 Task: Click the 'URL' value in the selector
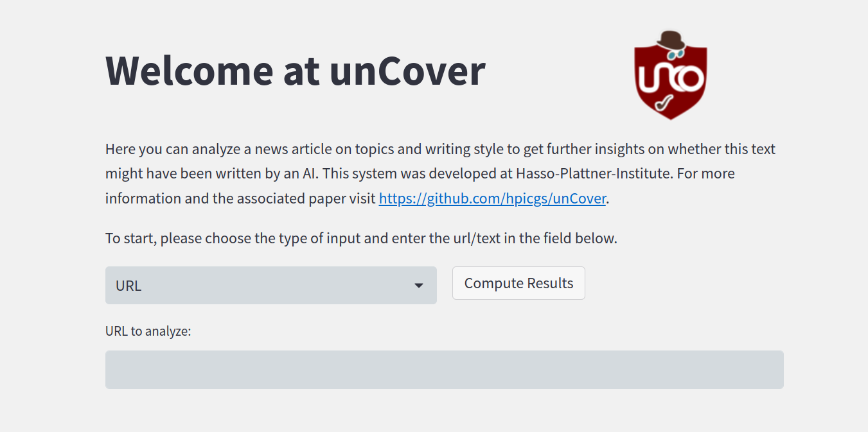pyautogui.click(x=128, y=286)
